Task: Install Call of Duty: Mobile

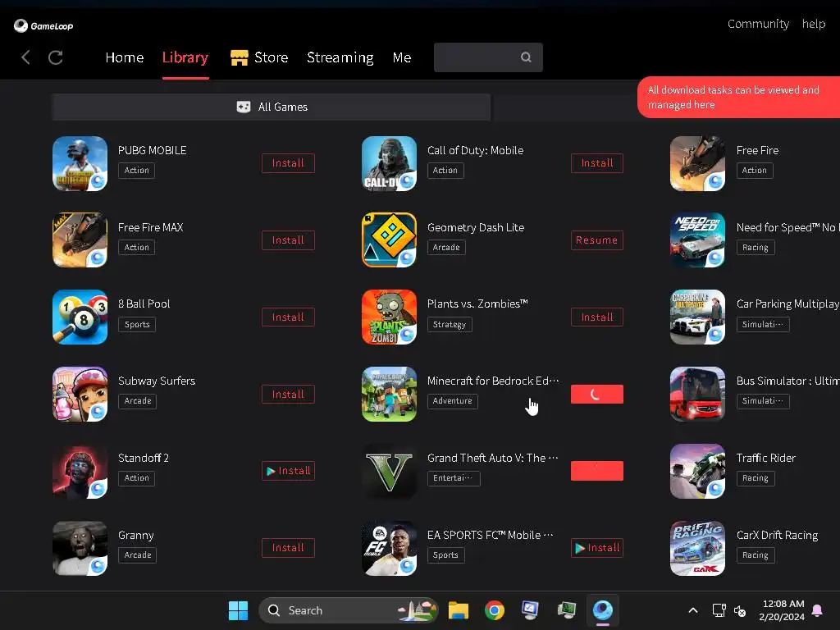Action: [597, 163]
